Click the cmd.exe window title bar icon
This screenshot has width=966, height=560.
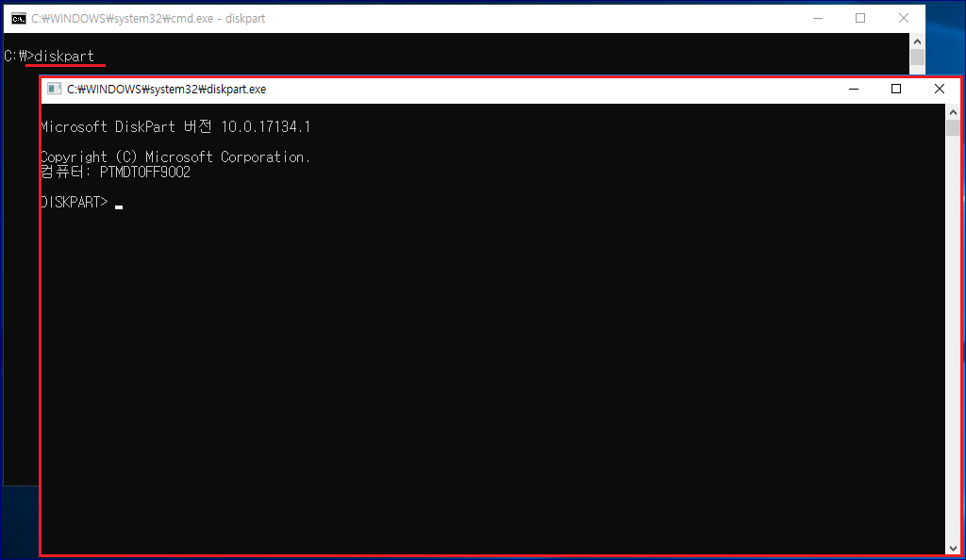point(19,19)
